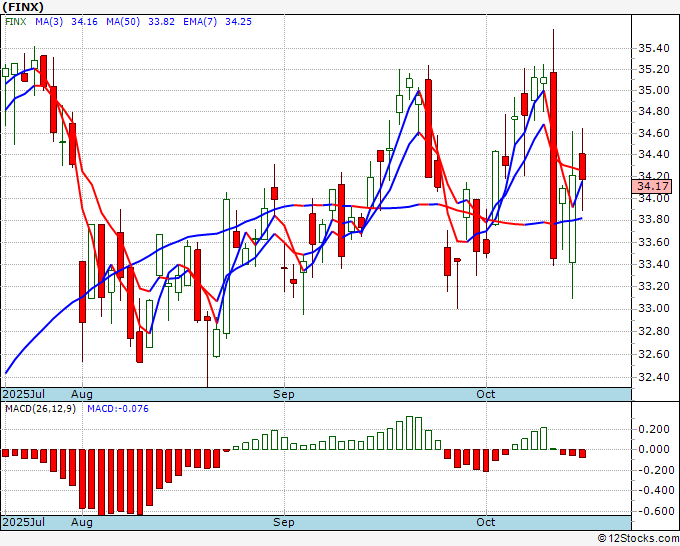680x546 pixels.
Task: Click the 33.00 price axis label
Action: pos(654,308)
